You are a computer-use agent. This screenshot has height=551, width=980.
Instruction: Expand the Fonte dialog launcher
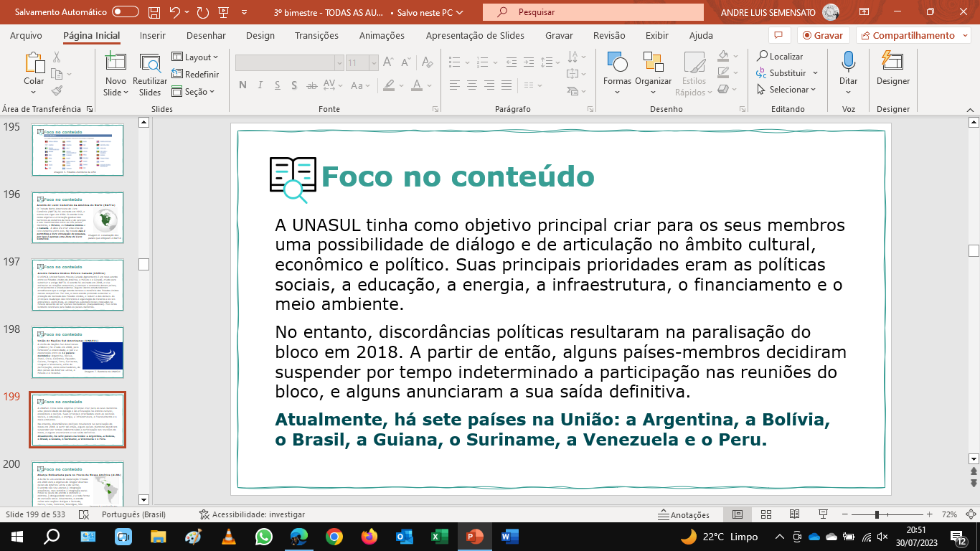point(435,109)
